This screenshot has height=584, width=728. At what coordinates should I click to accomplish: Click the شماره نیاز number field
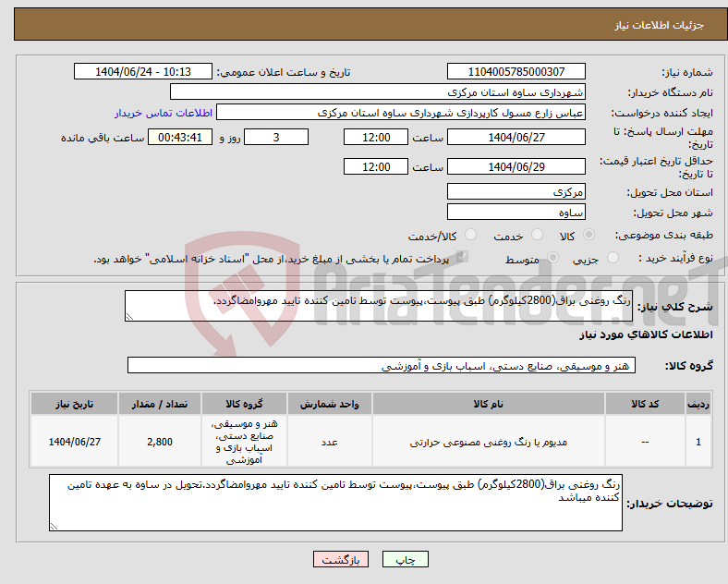point(516,71)
